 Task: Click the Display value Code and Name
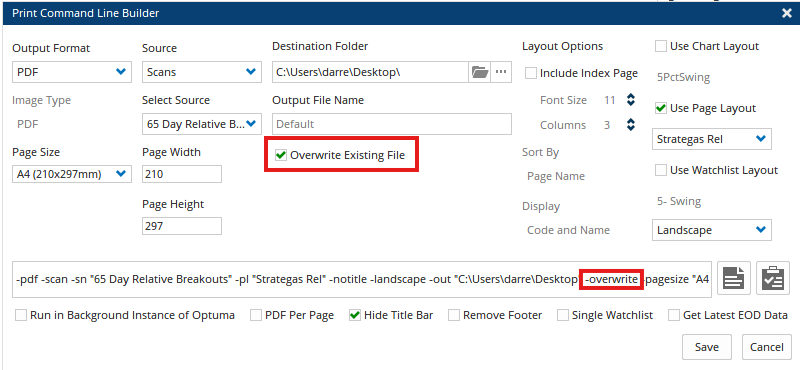coord(568,230)
